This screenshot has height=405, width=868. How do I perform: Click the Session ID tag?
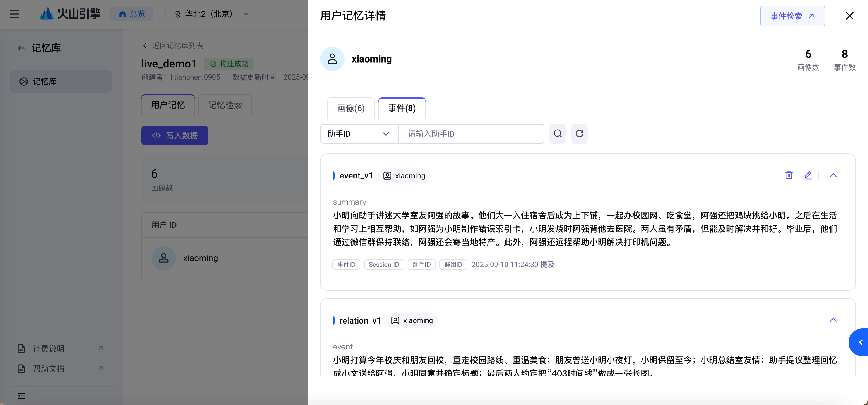coord(383,264)
